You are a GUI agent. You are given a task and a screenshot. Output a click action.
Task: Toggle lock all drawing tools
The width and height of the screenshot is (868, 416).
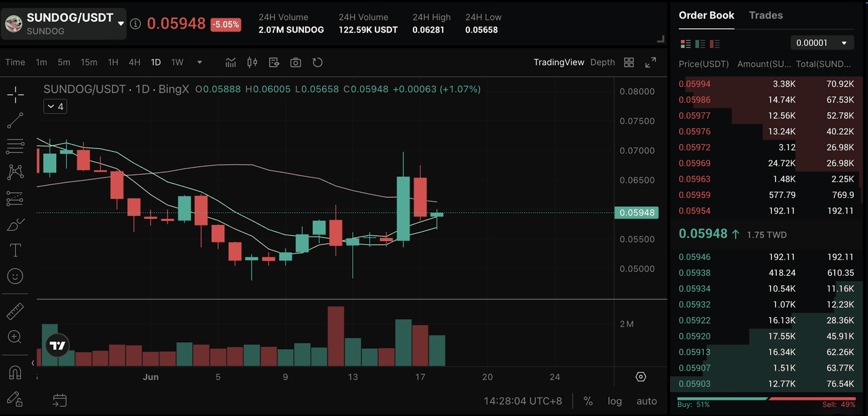point(15,398)
